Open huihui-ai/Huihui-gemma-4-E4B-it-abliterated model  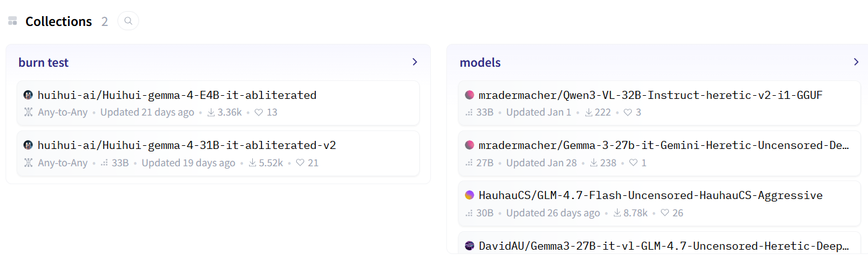(218, 103)
